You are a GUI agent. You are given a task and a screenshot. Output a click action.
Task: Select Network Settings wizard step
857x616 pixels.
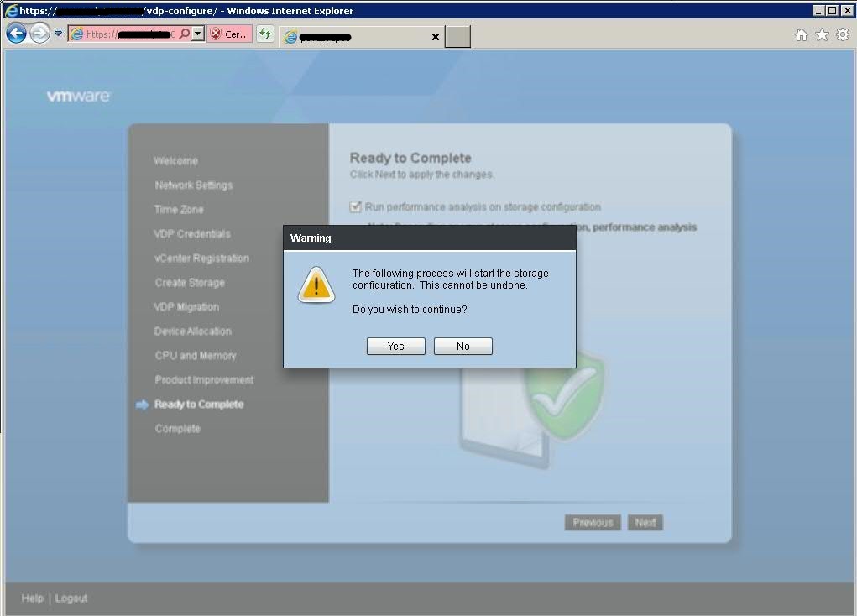click(x=194, y=185)
